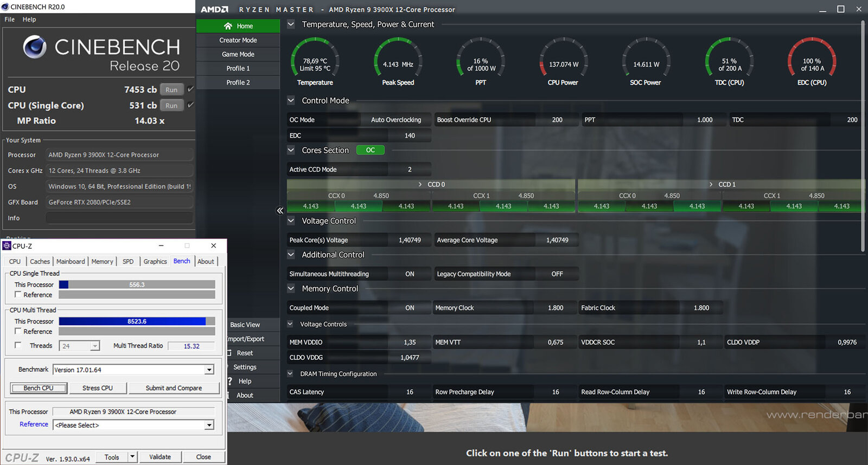Toggle Legacy Compatibility Mode OFF value

click(557, 274)
